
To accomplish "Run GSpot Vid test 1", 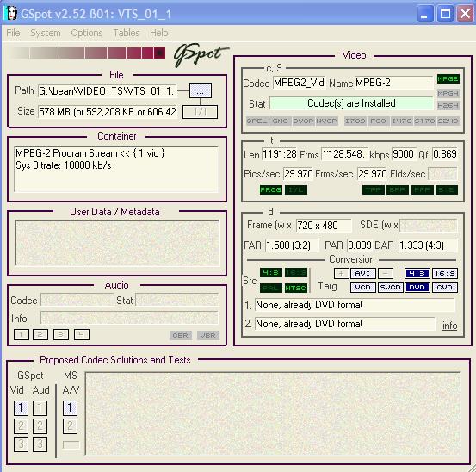I will (21, 408).
